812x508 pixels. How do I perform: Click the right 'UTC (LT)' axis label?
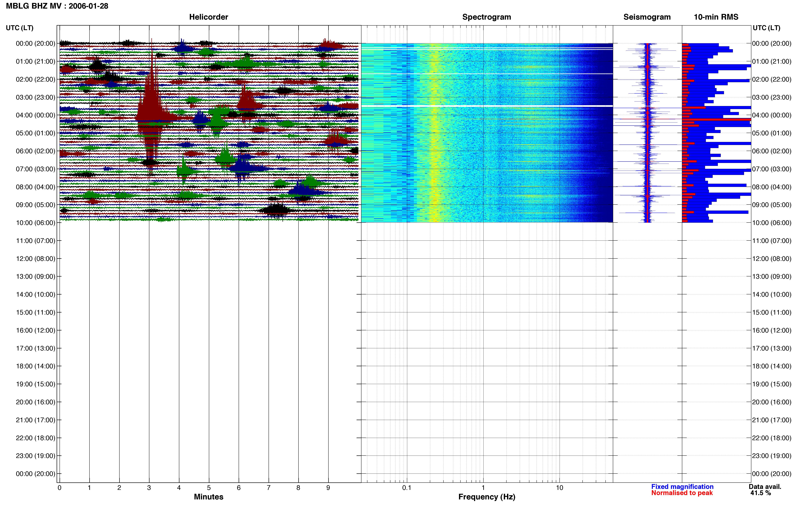pos(766,28)
